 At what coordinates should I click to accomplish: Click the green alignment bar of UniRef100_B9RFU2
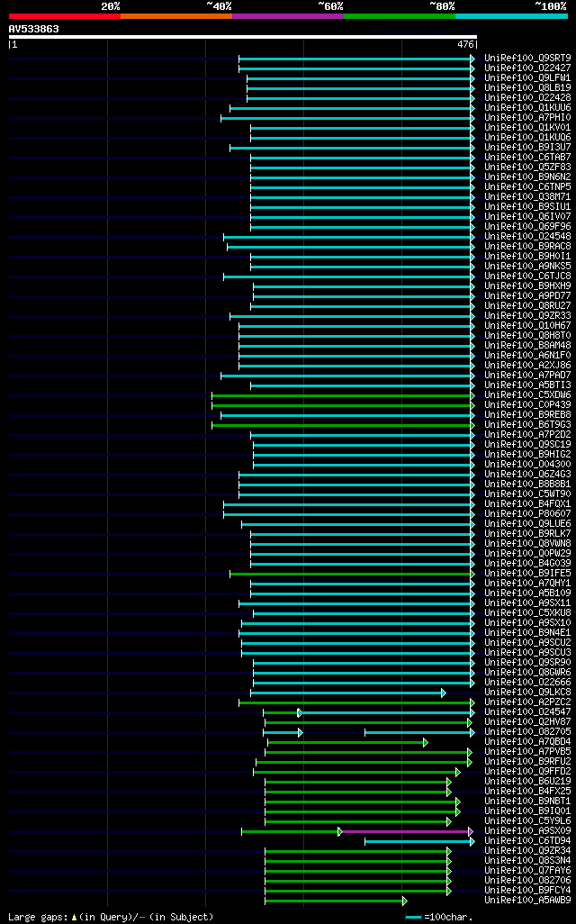tap(362, 762)
